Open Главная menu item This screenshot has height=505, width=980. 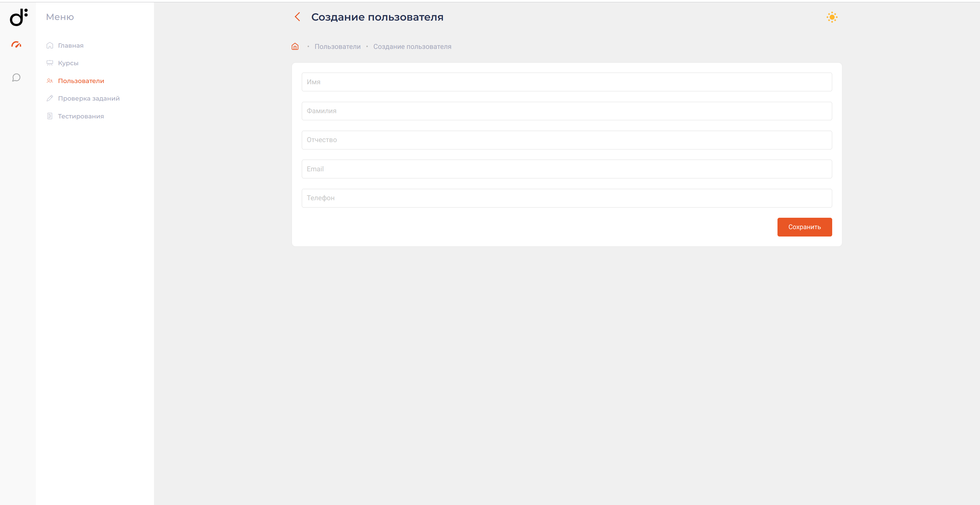click(x=71, y=45)
